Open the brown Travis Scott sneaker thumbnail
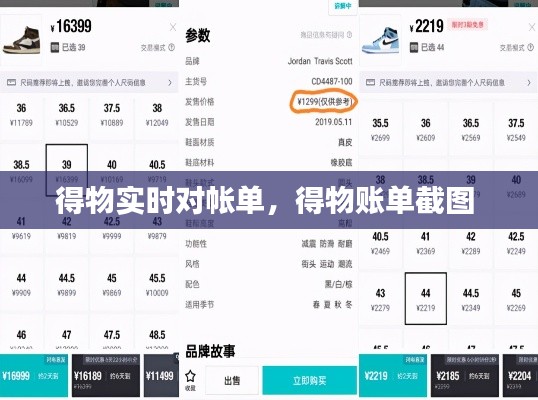 [21, 40]
